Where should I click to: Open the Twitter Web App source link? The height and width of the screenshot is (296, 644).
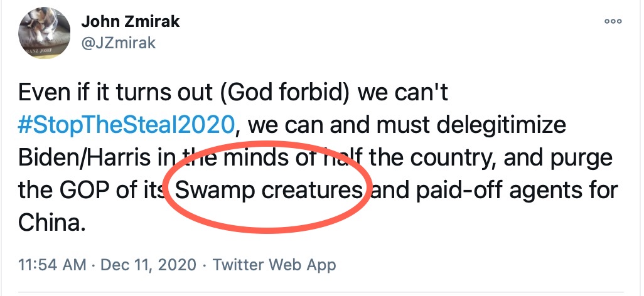tap(274, 264)
